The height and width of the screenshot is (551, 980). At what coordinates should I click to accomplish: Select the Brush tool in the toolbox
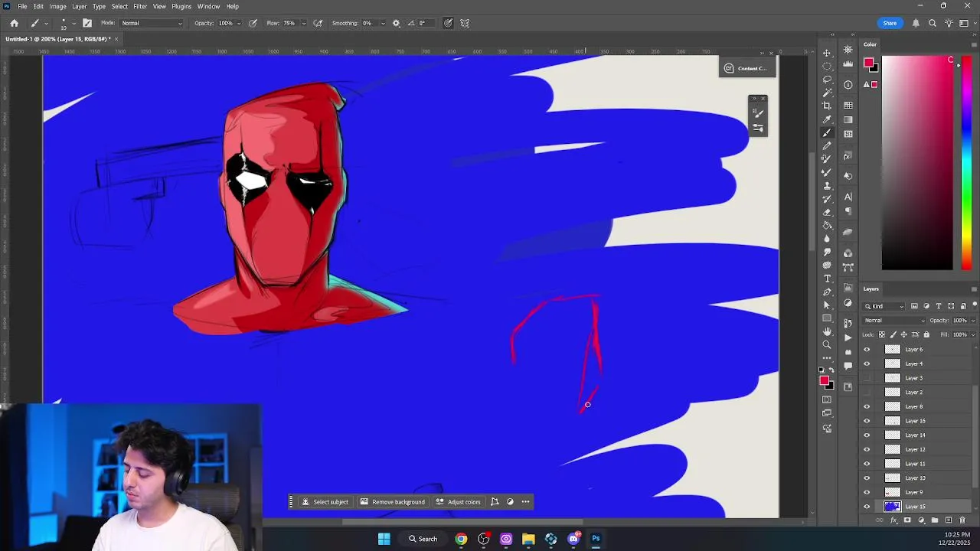click(827, 132)
